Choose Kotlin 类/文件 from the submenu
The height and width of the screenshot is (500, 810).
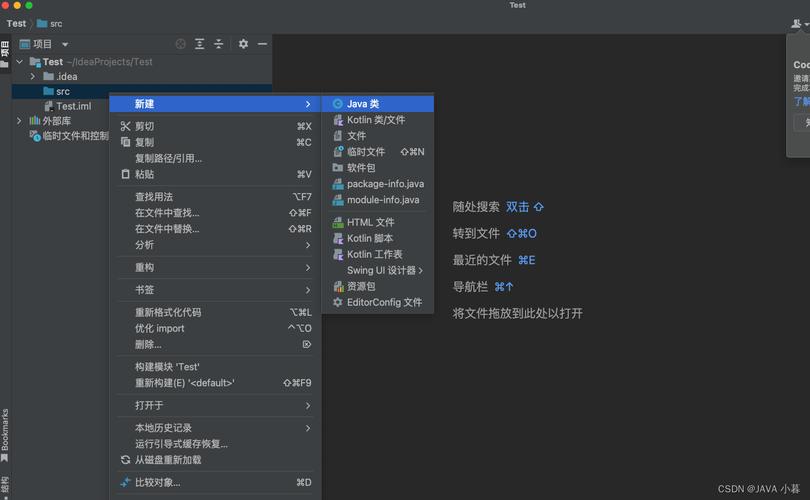coord(378,120)
